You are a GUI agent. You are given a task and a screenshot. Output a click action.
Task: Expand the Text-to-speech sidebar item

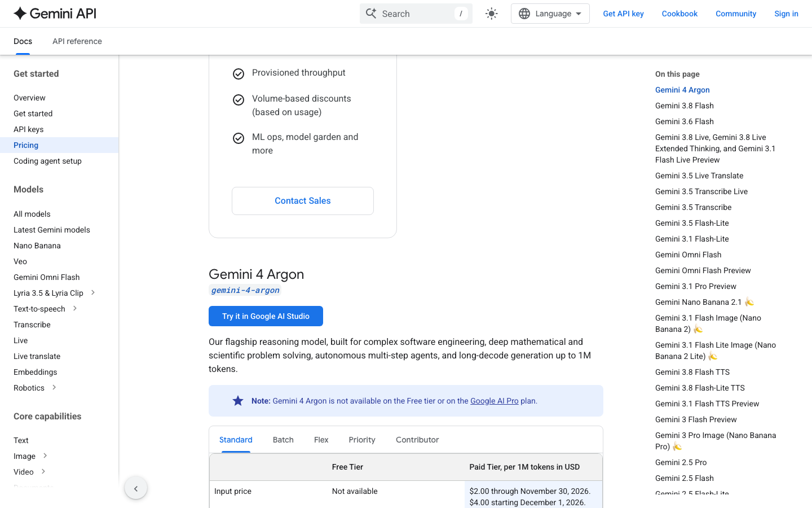[75, 308]
